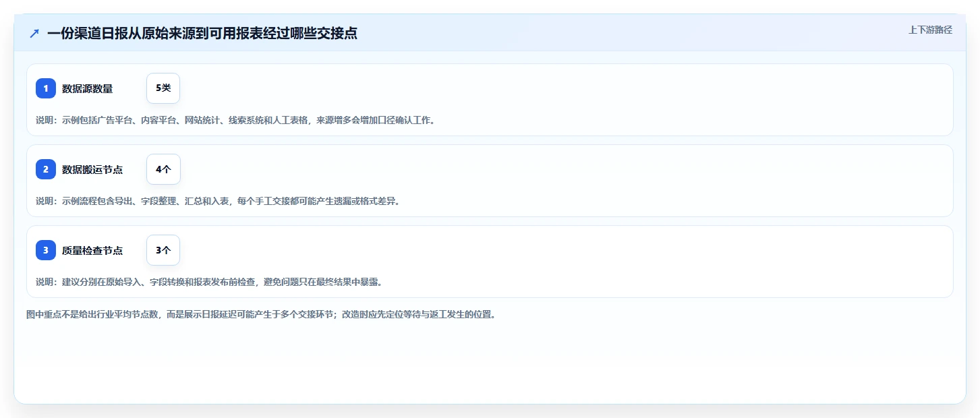
Task: Click the number 3 badge for 质量检查节点
Action: [46, 250]
